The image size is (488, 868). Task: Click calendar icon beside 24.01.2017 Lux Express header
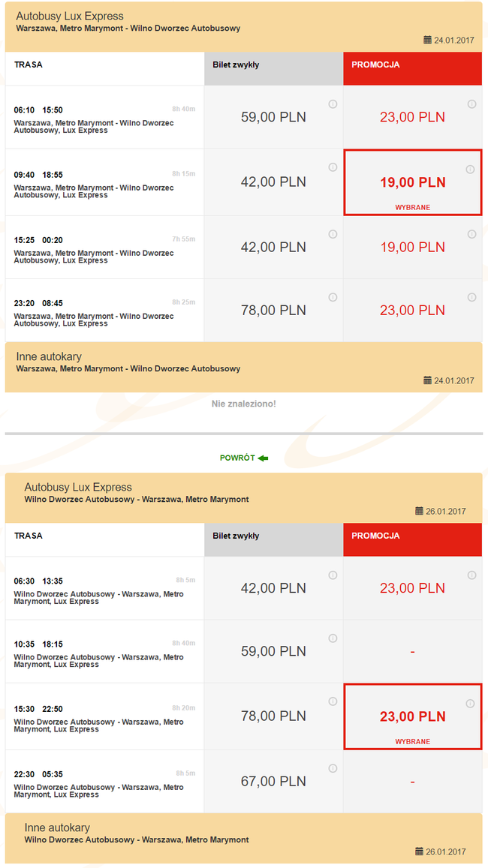(428, 40)
